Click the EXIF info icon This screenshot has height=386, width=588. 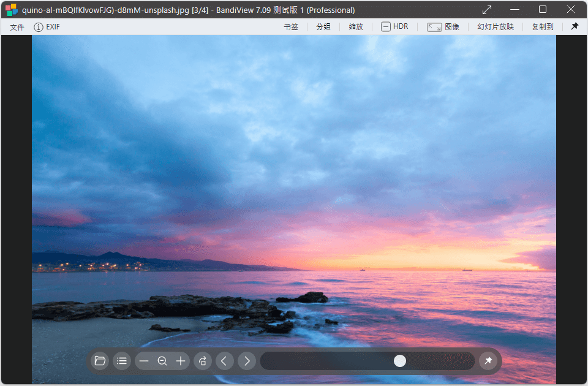click(x=38, y=26)
